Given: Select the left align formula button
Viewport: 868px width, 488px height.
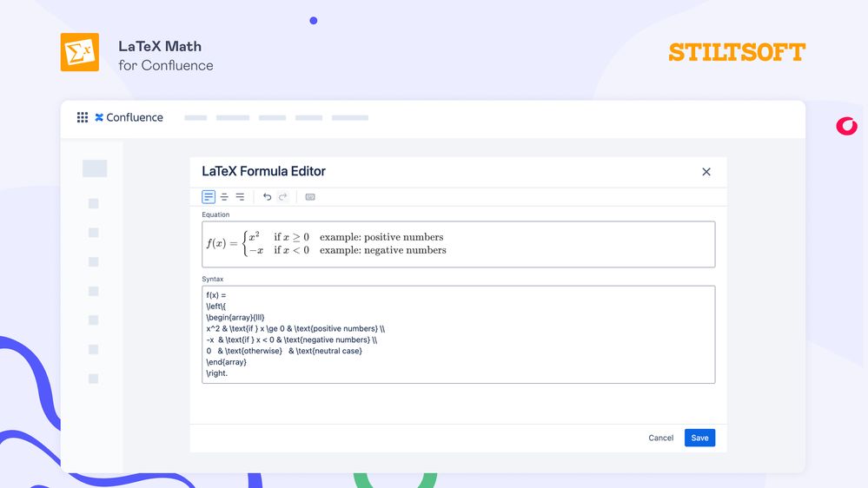Looking at the screenshot, I should coord(209,197).
